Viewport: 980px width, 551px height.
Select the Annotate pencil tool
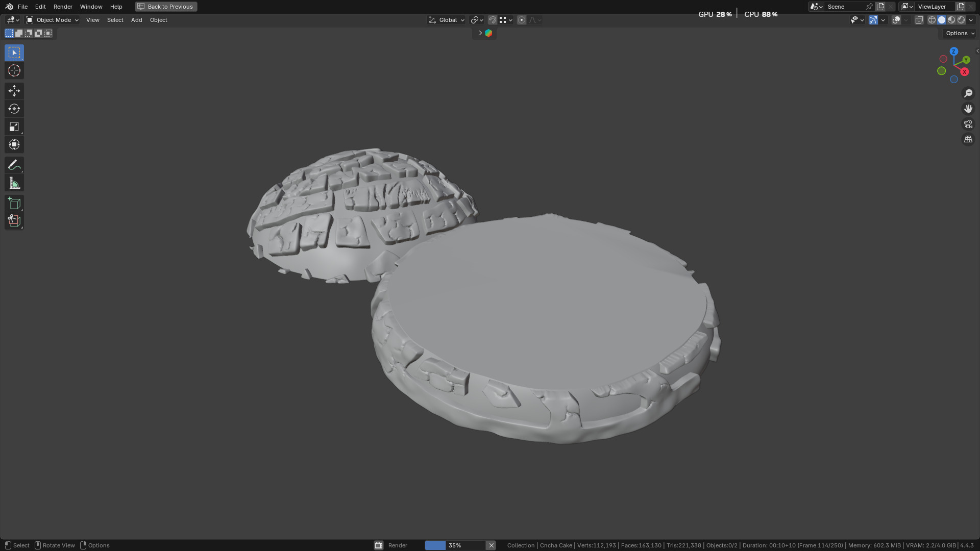tap(14, 165)
